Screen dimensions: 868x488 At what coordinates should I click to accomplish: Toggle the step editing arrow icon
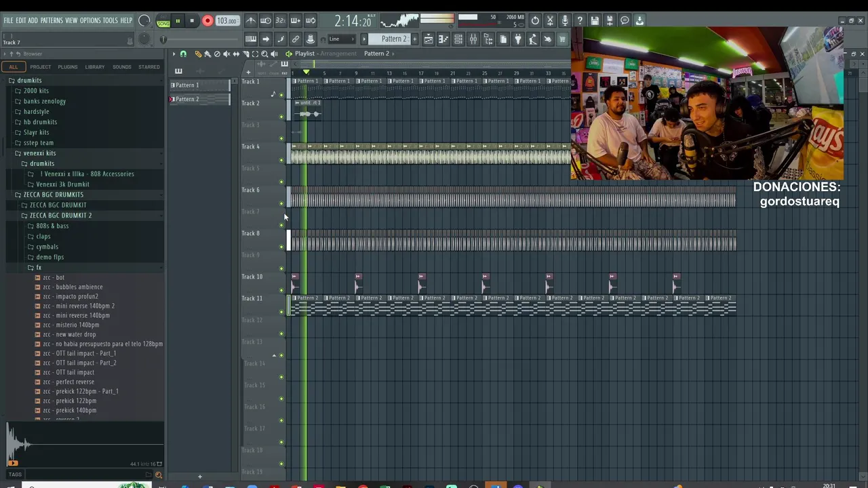coord(266,39)
